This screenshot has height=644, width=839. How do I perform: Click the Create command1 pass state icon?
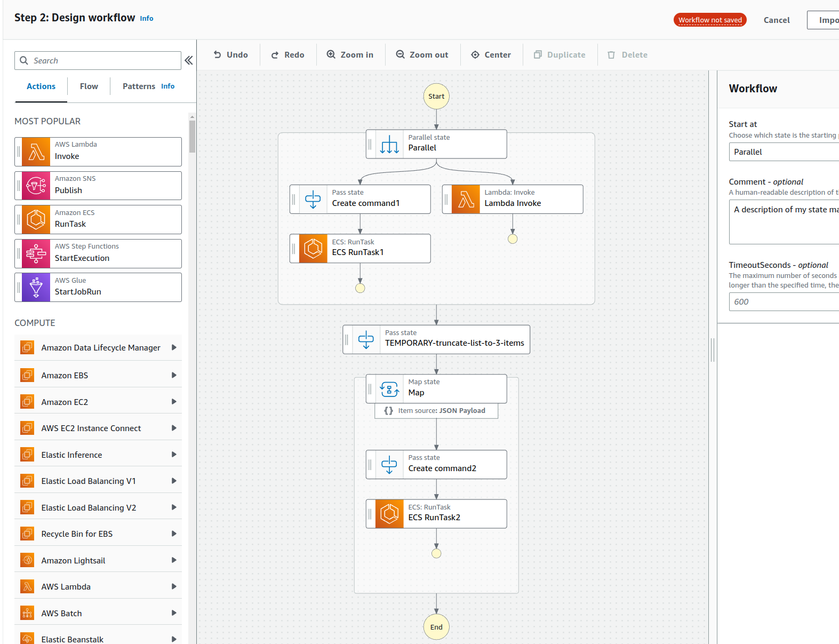(x=313, y=200)
